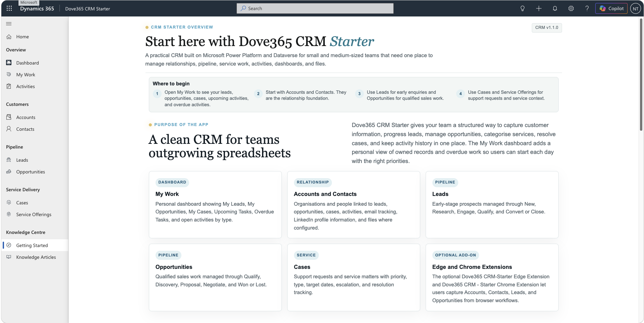
Task: Click the OPTIONAL ADD-ON tag label
Action: point(456,255)
